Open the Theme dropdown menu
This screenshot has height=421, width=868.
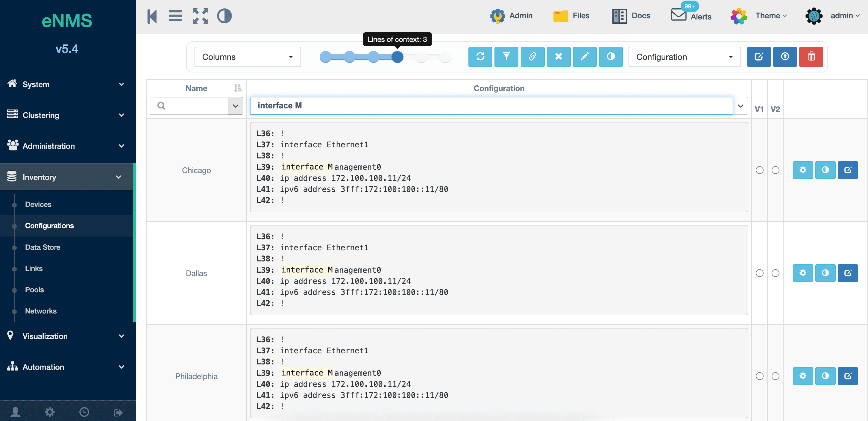click(x=759, y=16)
